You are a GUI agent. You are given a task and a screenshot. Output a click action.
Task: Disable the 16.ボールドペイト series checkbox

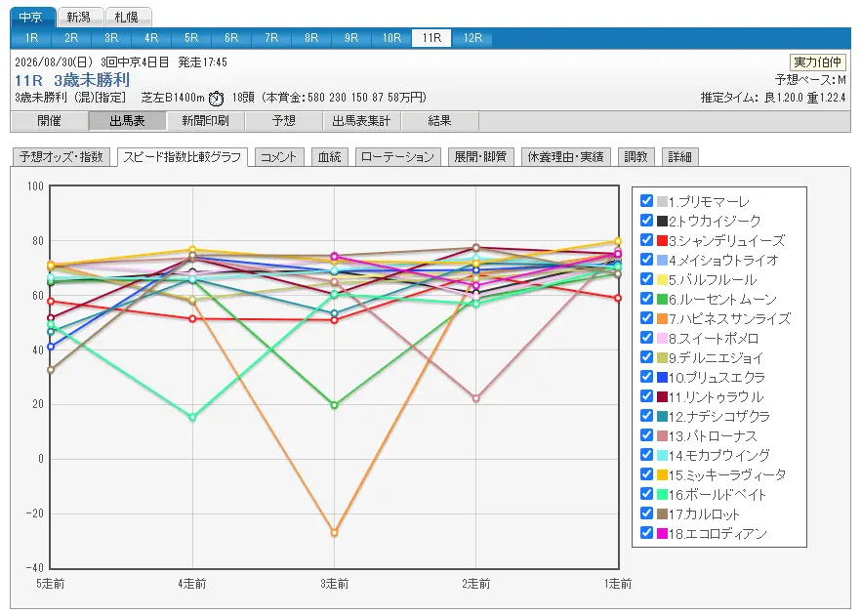[x=647, y=494]
